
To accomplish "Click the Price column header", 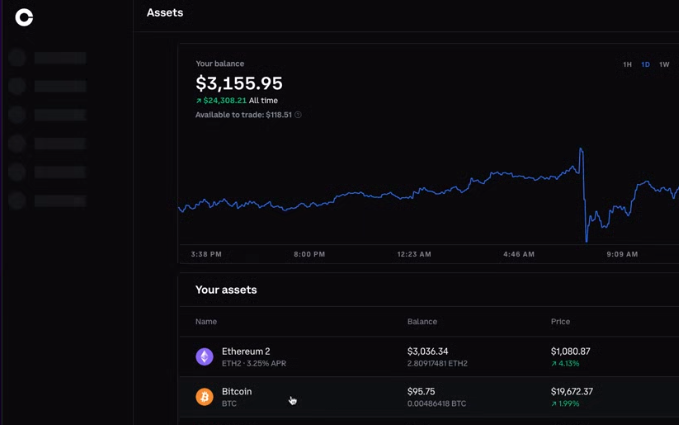I will pyautogui.click(x=560, y=321).
